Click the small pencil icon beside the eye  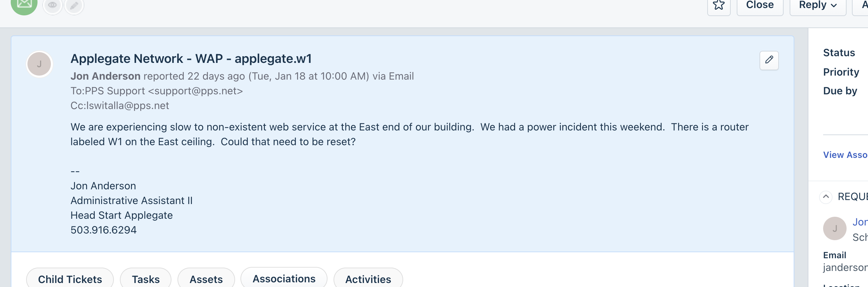[x=74, y=5]
